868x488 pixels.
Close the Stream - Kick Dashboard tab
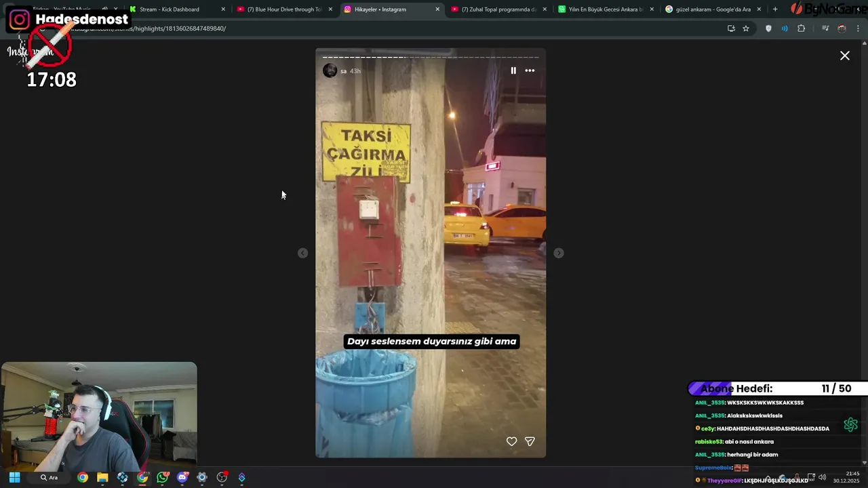click(x=223, y=9)
